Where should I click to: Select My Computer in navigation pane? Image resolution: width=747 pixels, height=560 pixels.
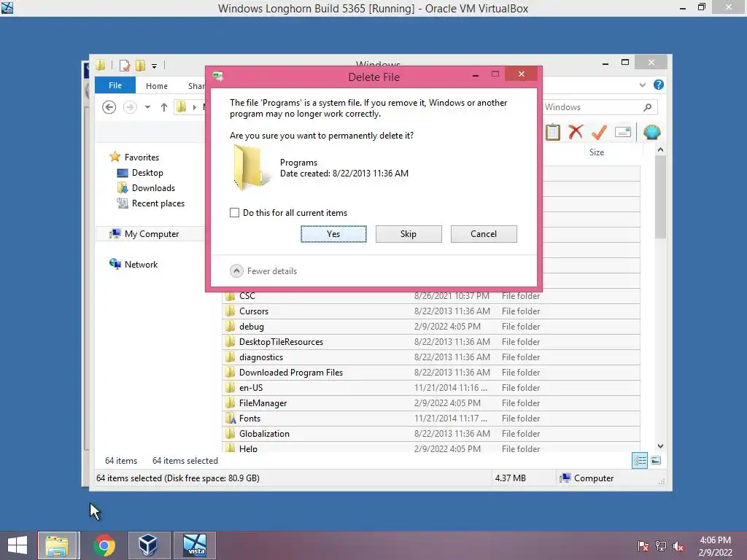point(151,234)
